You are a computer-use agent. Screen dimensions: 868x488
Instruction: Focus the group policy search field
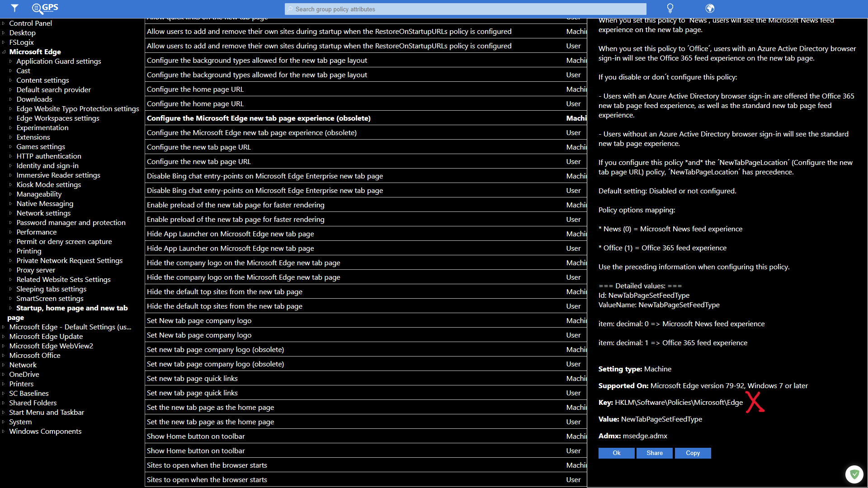click(x=466, y=9)
